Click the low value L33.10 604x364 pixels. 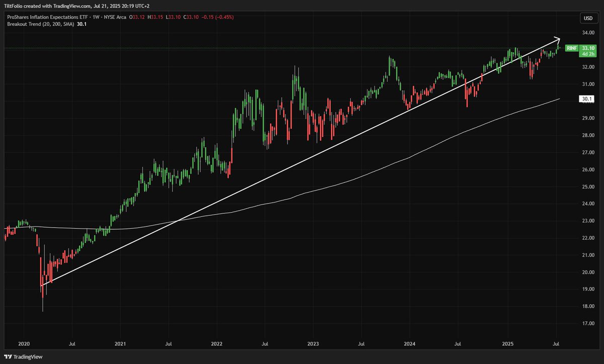(174, 17)
